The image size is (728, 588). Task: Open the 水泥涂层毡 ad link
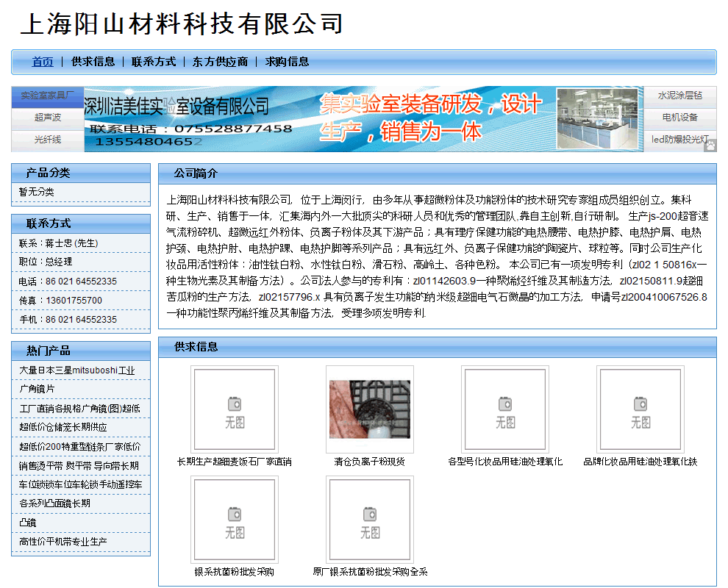pyautogui.click(x=679, y=96)
